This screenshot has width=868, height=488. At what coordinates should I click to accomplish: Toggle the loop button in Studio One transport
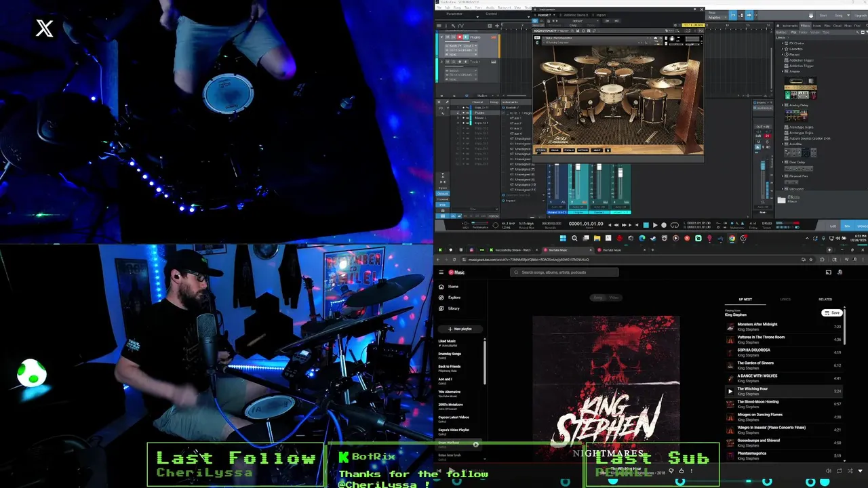point(675,225)
